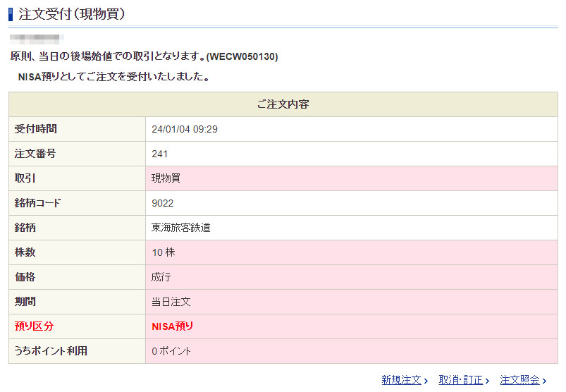Click the chevron arrow after 新規注文
Screen dimensions: 566x392
point(426,381)
